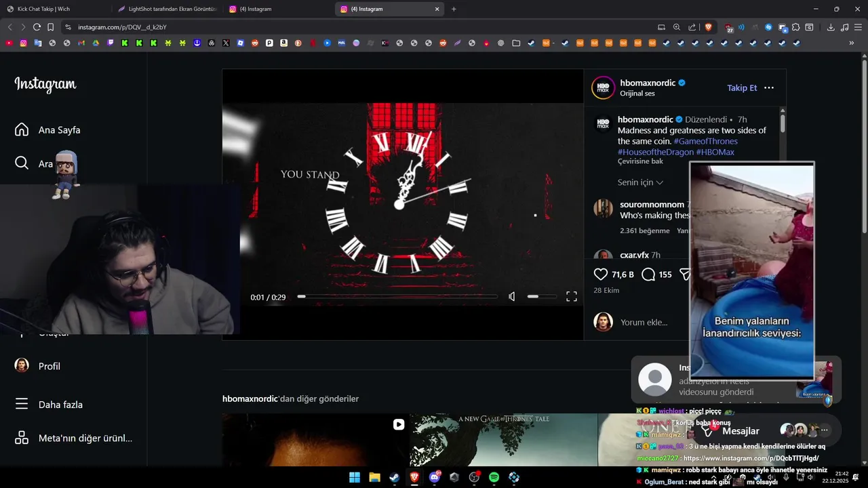Open post options three-dot menu
Viewport: 868px width, 488px height.
(x=769, y=88)
